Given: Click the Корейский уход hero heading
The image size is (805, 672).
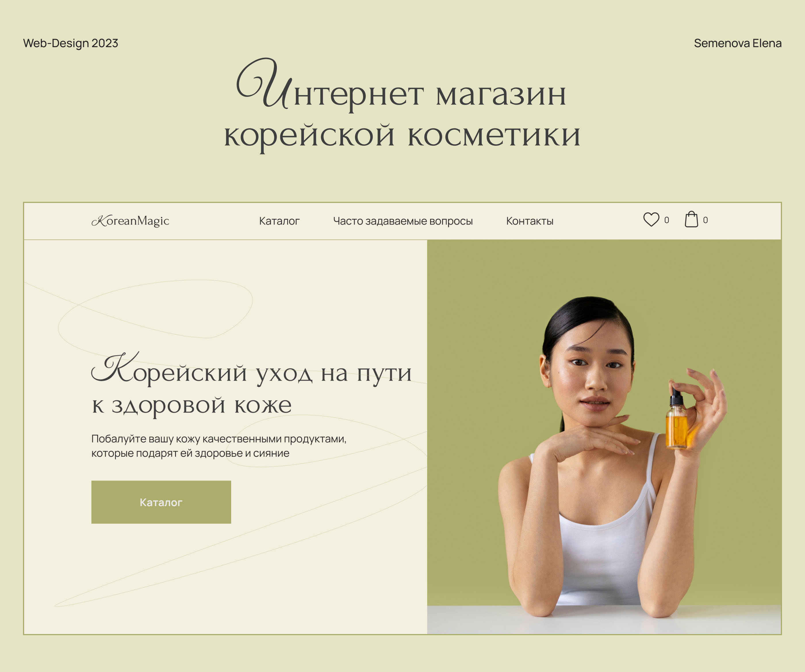Looking at the screenshot, I should tap(252, 368).
